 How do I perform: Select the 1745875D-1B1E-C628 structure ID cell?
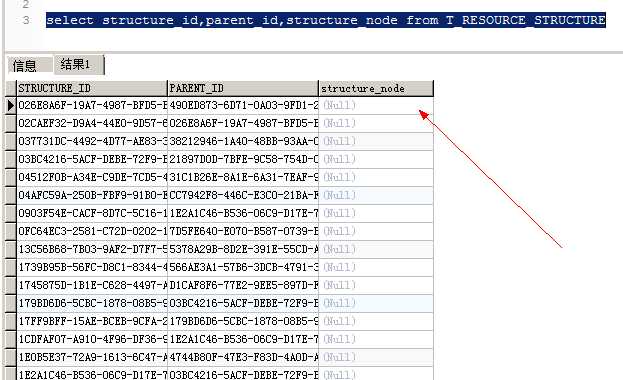[92, 285]
